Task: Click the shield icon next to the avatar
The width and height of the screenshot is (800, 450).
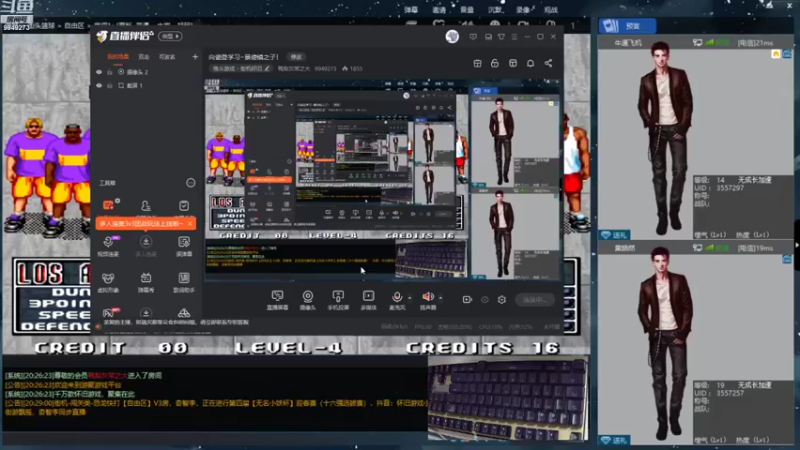Action: coord(473,37)
